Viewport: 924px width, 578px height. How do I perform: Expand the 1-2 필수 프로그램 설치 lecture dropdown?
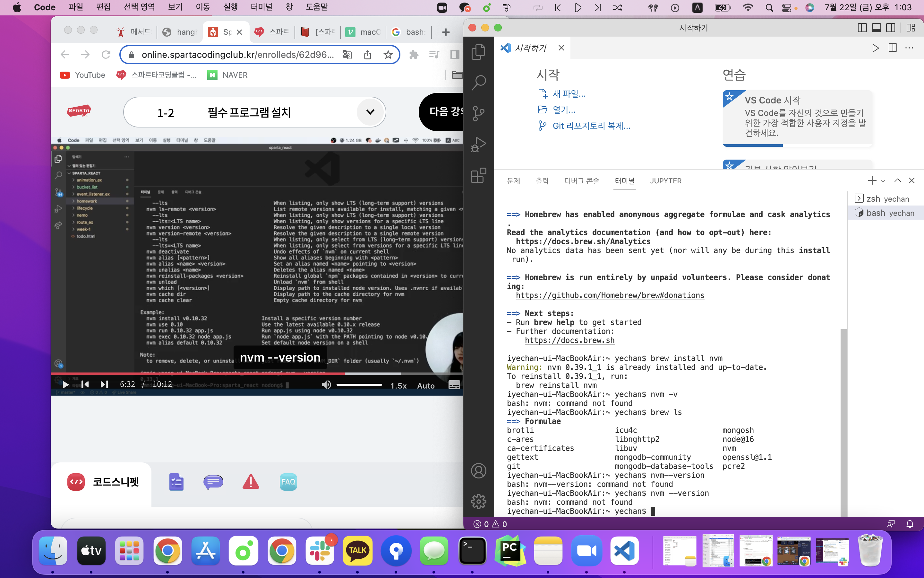click(x=370, y=112)
